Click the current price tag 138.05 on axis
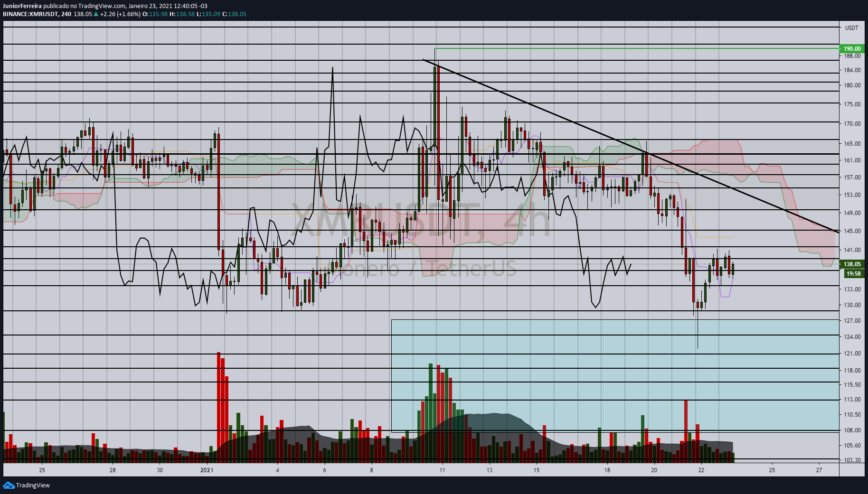Screen dimensions: 868x494 (852, 264)
